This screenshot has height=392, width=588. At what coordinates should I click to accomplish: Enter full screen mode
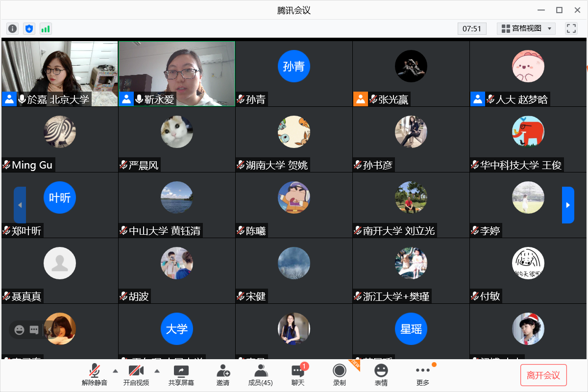click(x=571, y=28)
